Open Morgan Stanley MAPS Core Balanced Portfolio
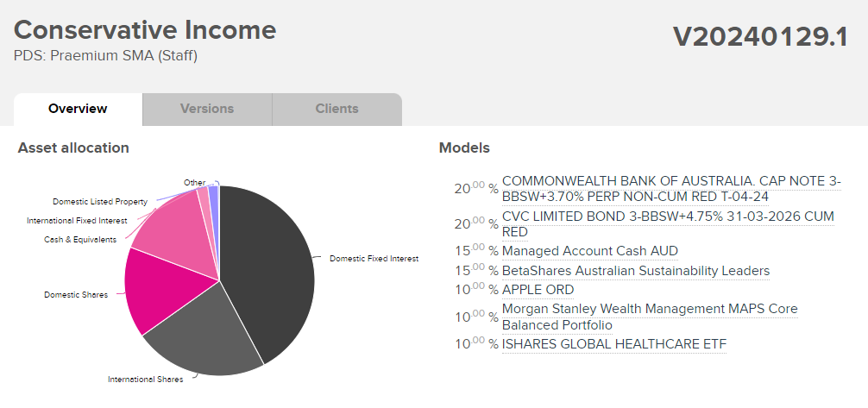Viewport: 868px width, 408px height. (650, 316)
